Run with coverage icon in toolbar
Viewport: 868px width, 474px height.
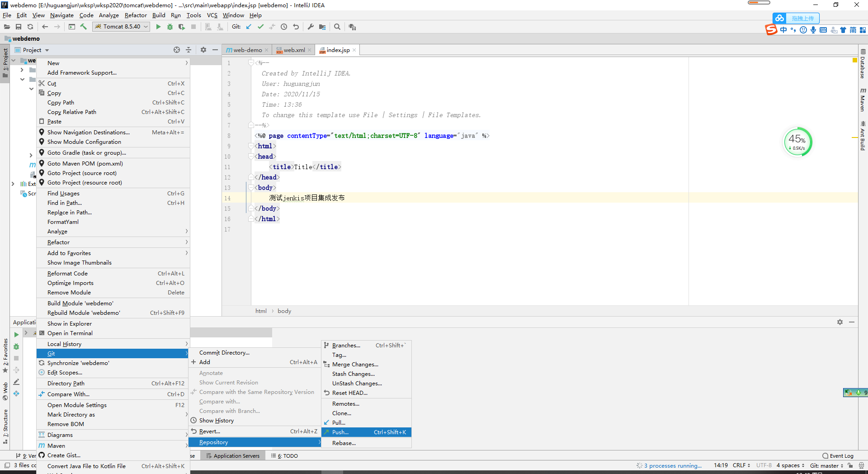[182, 27]
